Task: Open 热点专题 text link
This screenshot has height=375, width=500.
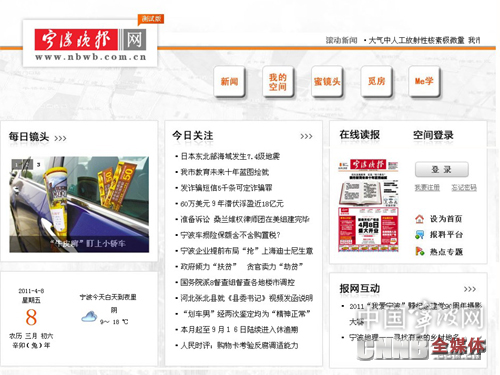Action: point(446,251)
